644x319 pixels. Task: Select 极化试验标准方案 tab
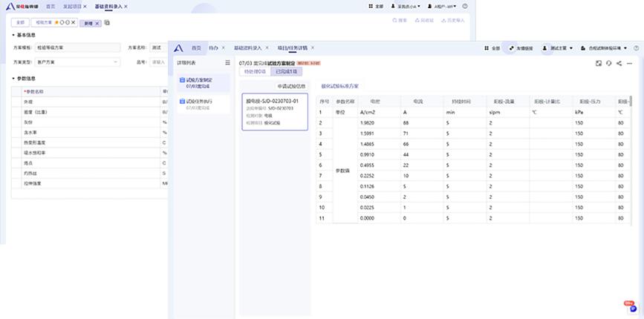click(339, 86)
